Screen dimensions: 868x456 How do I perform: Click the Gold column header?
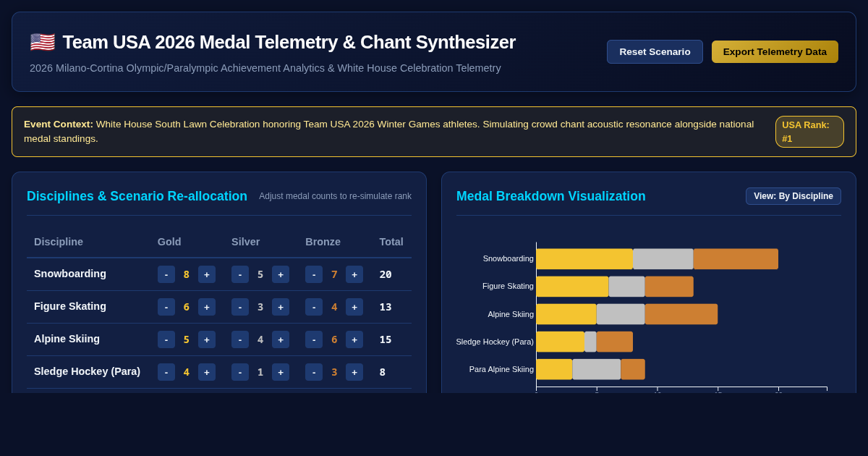click(x=169, y=242)
